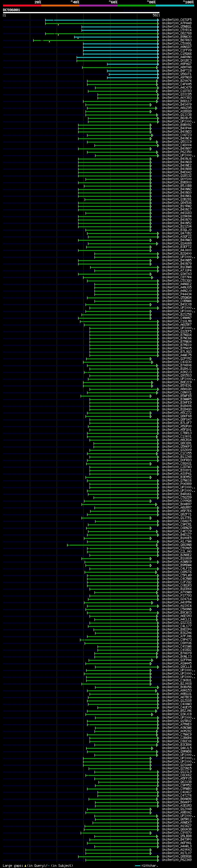
Task: Select hit label UniRef100_A4RVN0
Action: (176, 57)
